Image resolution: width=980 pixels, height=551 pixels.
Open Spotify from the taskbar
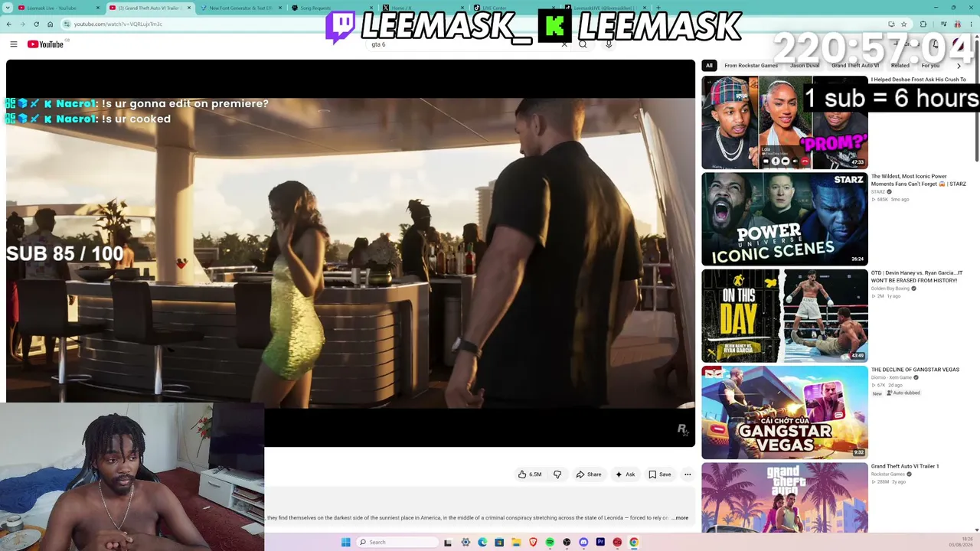550,543
